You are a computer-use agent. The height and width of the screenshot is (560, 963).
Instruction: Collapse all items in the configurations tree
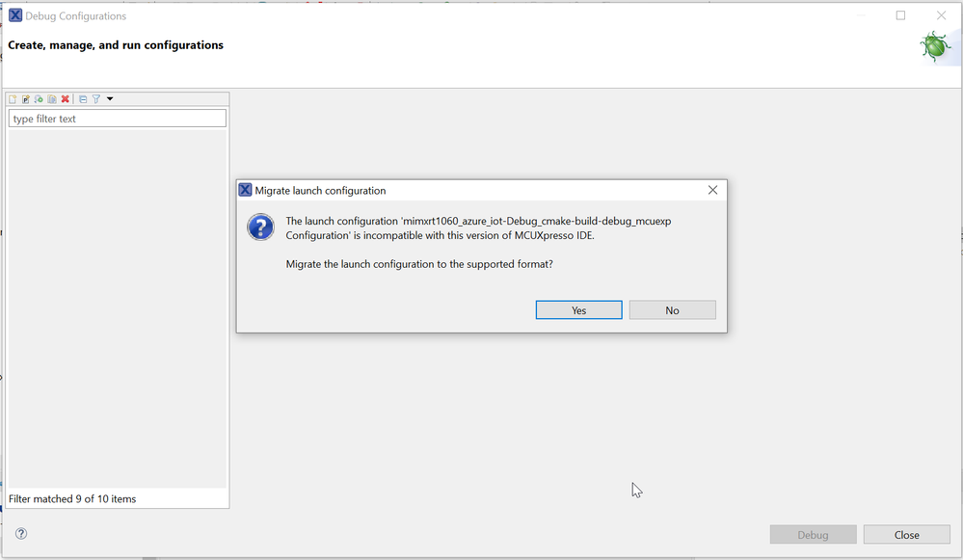coord(83,98)
